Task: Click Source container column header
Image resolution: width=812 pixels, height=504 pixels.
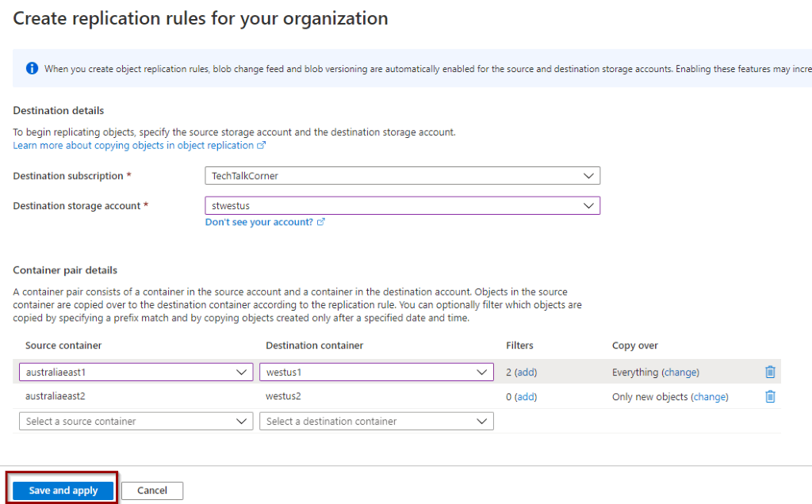Action: (x=63, y=346)
